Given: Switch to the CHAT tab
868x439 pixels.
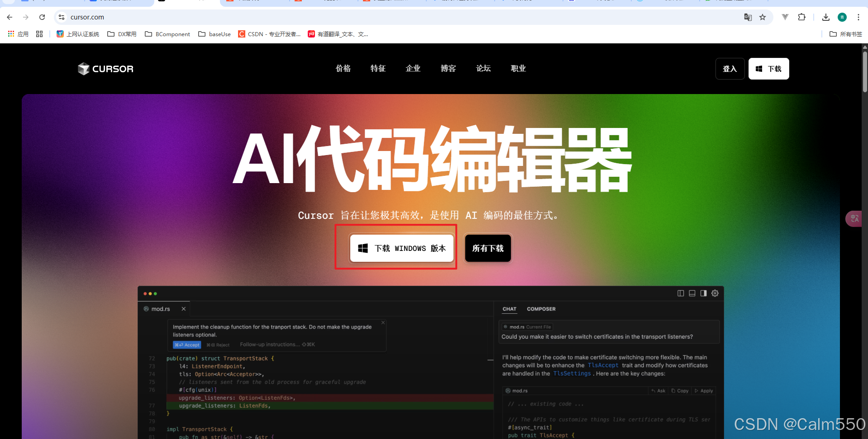Looking at the screenshot, I should point(510,309).
